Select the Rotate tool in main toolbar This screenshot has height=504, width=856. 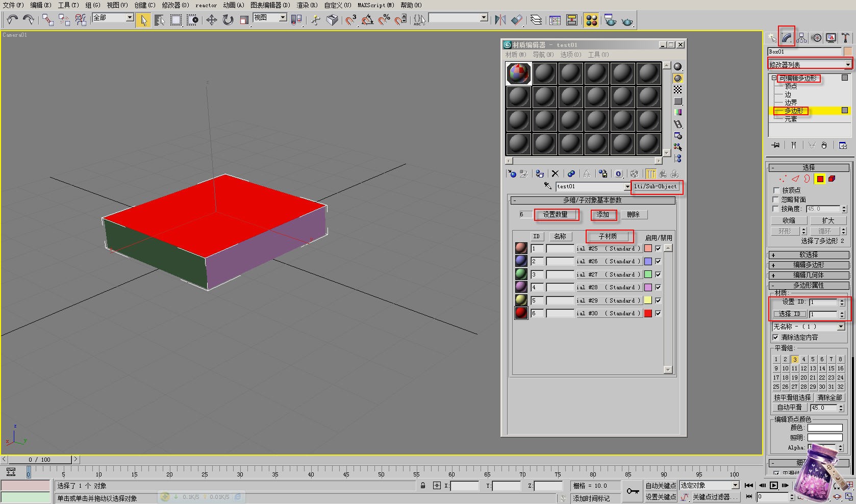click(228, 20)
